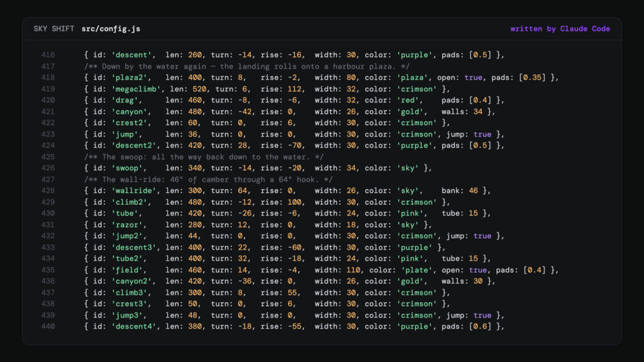Click 'The swoop' comment on line 425
The height and width of the screenshot is (362, 644).
tap(204, 156)
